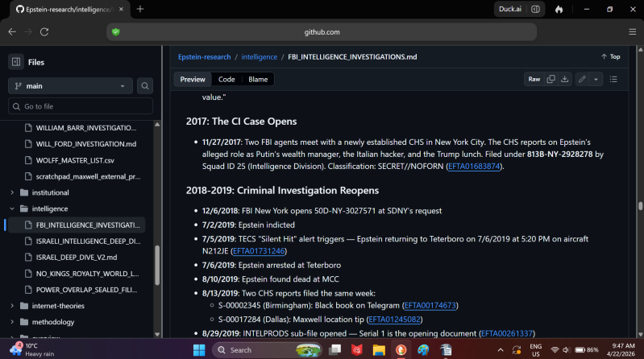Open the document outline list icon

613,79
